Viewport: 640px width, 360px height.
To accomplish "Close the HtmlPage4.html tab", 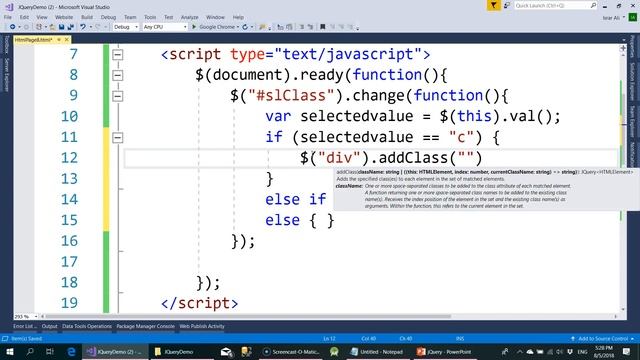I will pyautogui.click(x=67, y=40).
